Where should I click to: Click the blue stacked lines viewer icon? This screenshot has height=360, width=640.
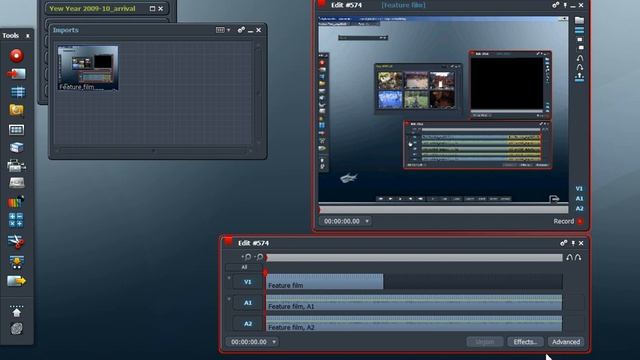pyautogui.click(x=579, y=31)
